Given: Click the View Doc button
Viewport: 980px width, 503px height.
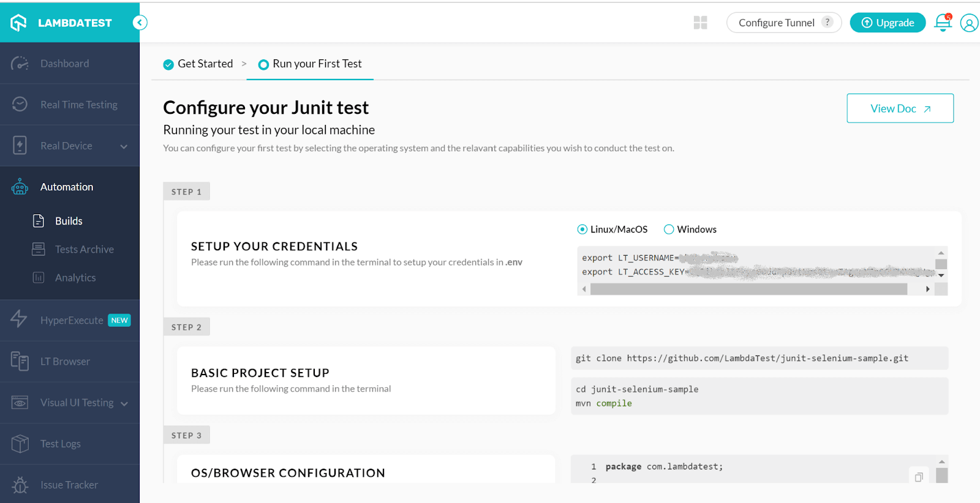Looking at the screenshot, I should click(x=900, y=108).
